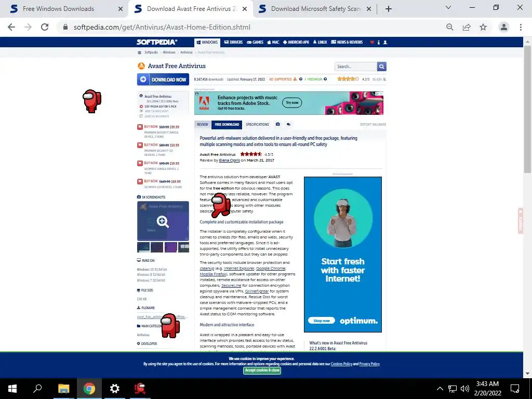Viewport: 532px width, 399px height.
Task: Open the SecureLine link in review
Action: (x=231, y=286)
